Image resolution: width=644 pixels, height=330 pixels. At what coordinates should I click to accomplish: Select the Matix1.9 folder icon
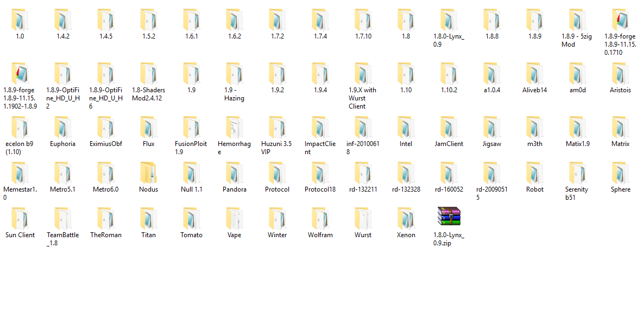coord(577,127)
